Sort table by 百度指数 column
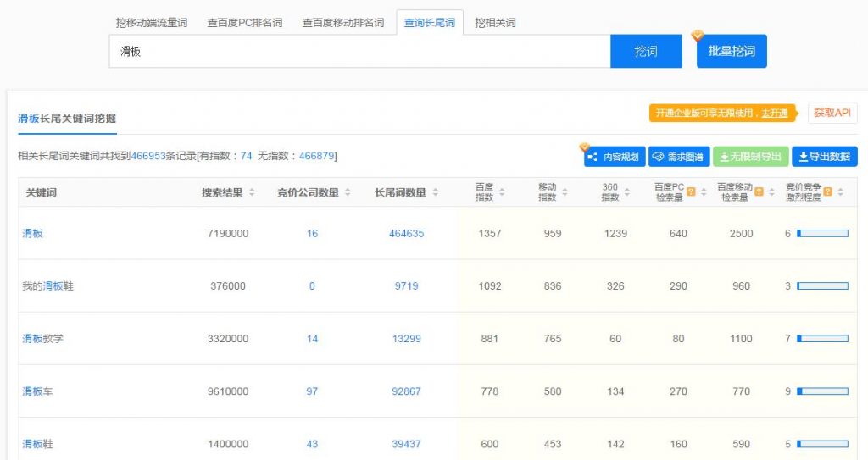Viewport: 868px width, 460px height. pos(503,192)
